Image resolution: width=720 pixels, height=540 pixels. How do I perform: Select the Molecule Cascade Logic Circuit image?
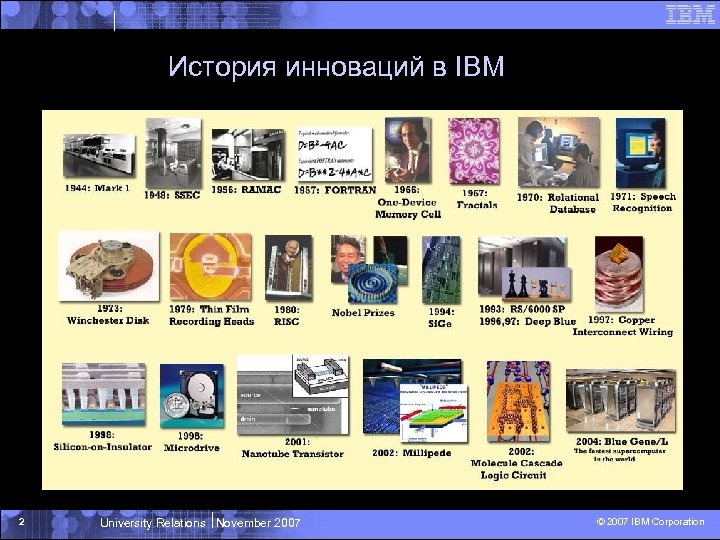pyautogui.click(x=518, y=401)
